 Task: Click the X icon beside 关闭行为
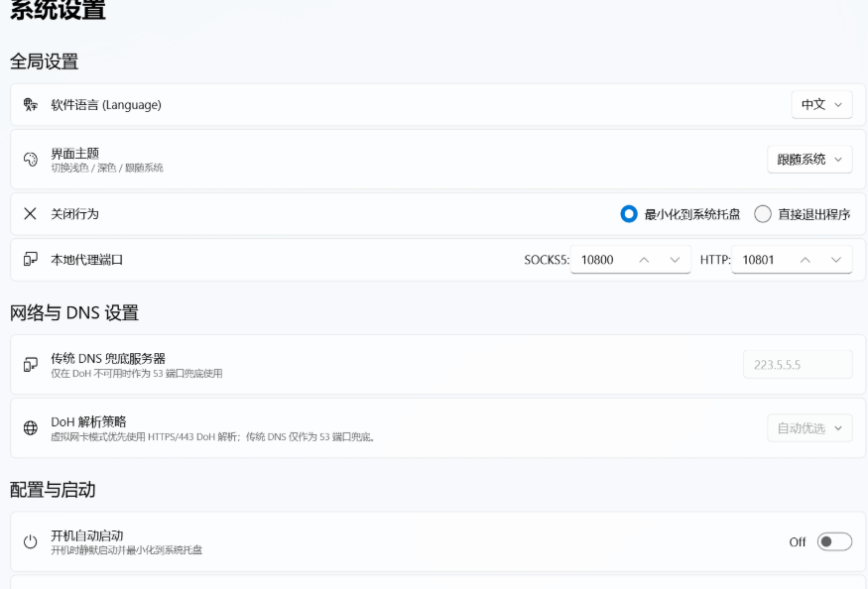31,213
